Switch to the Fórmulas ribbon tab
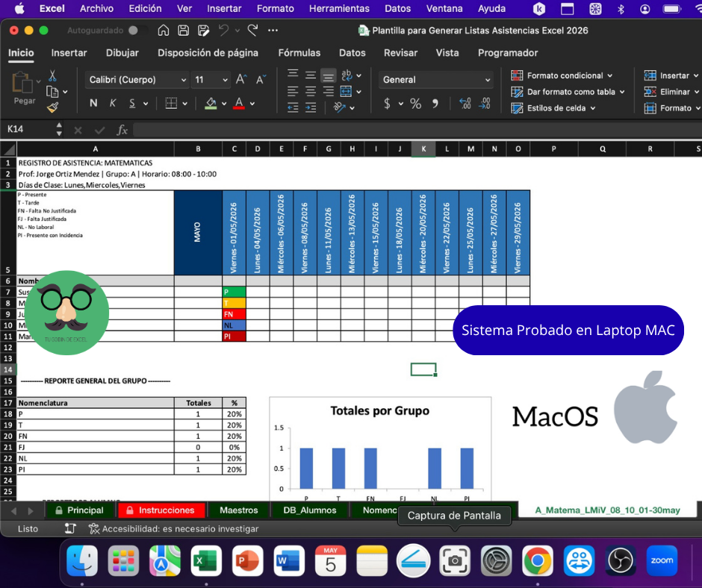 coord(299,53)
